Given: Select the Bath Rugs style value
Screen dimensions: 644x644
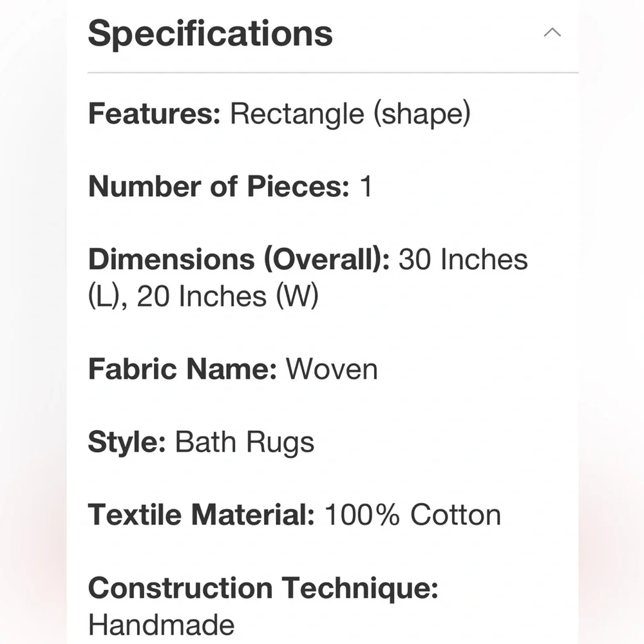Looking at the screenshot, I should pyautogui.click(x=245, y=443).
